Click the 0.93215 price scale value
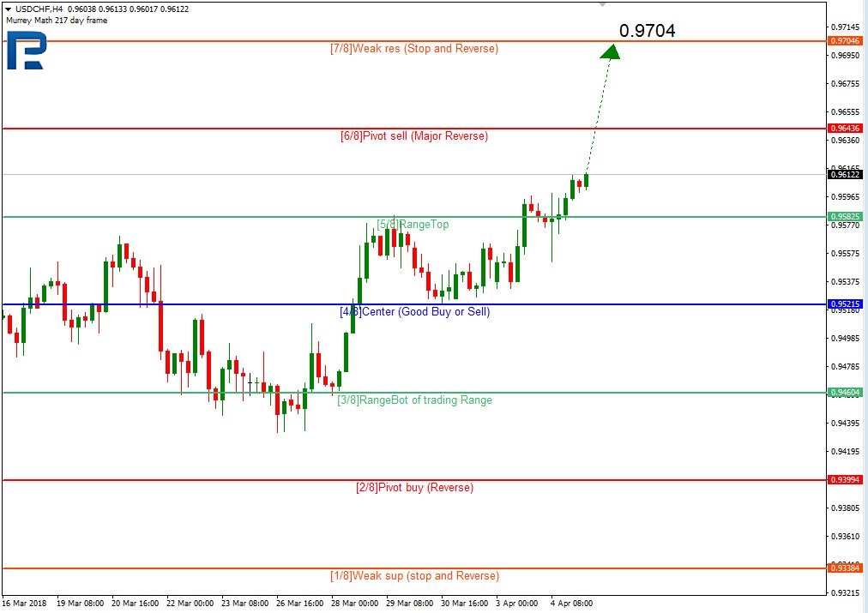 847,592
